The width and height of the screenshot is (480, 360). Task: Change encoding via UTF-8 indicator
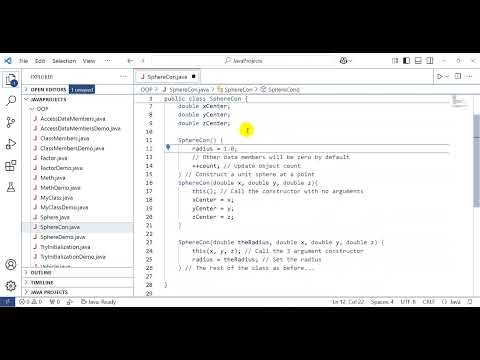(x=408, y=302)
